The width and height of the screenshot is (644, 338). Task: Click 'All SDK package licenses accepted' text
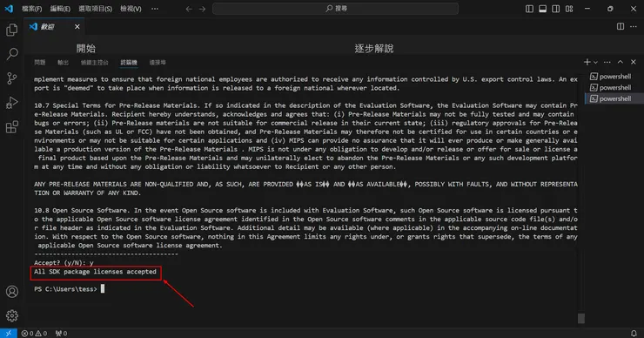[x=95, y=272]
